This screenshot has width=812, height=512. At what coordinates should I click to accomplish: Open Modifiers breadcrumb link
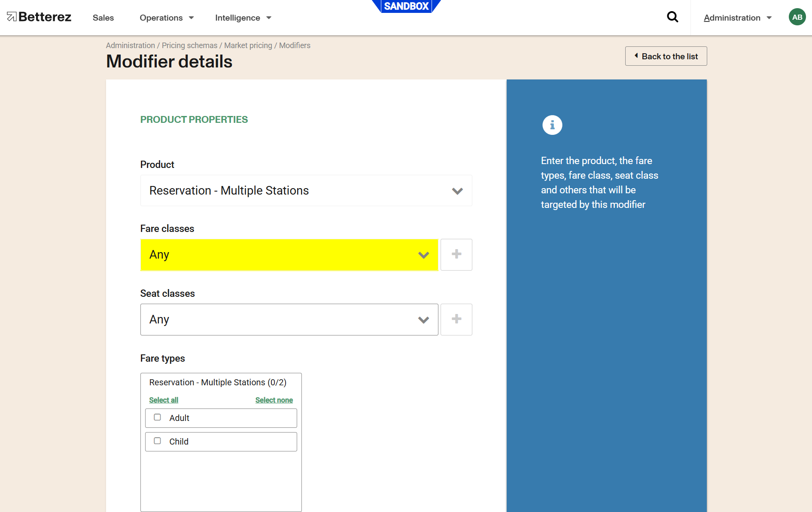(x=295, y=46)
